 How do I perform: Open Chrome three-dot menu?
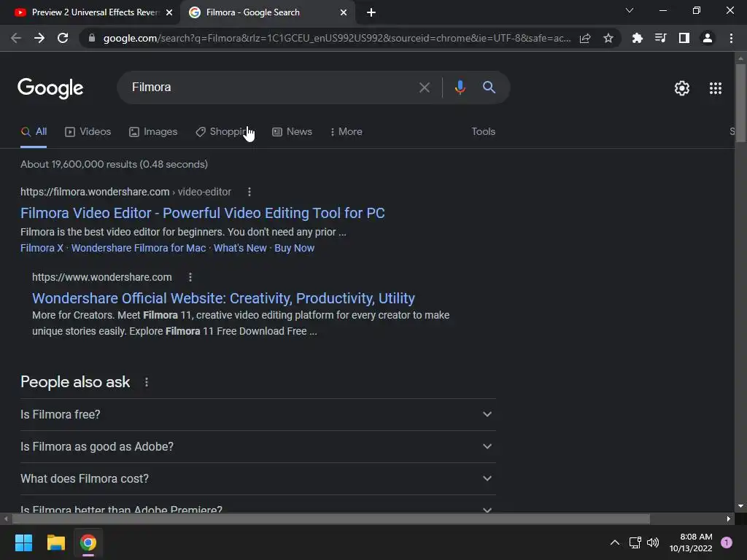[731, 38]
